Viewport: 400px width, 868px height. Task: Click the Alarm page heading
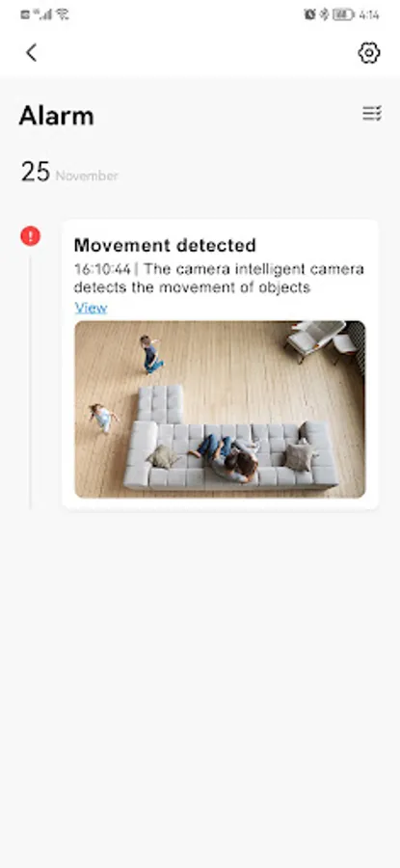coord(57,117)
